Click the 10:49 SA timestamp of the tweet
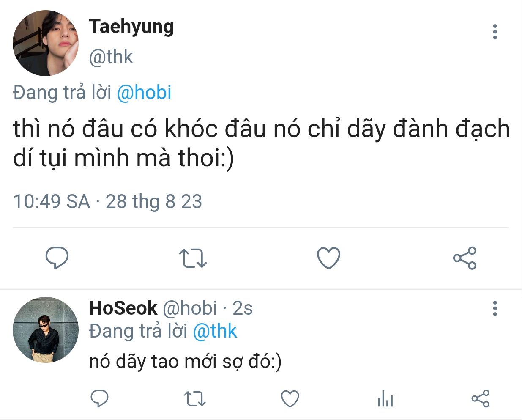Image resolution: width=522 pixels, height=420 pixels. point(52,201)
